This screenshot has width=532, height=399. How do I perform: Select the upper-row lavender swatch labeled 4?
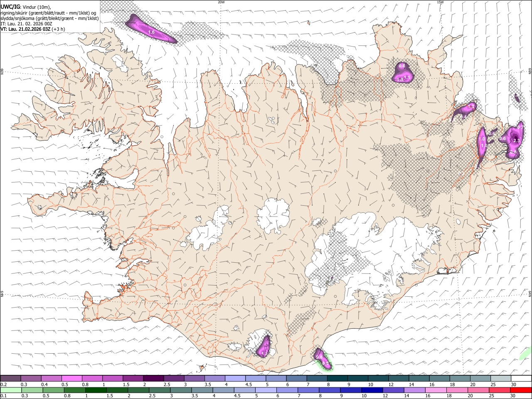[234, 378]
